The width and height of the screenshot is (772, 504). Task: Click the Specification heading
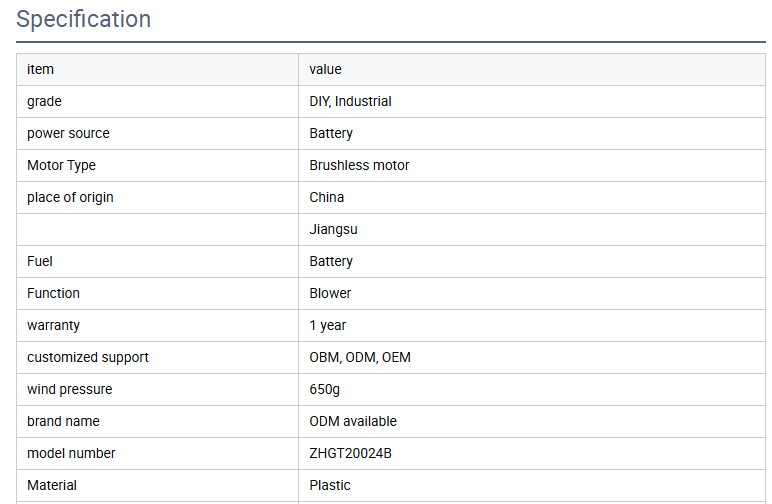pos(84,19)
